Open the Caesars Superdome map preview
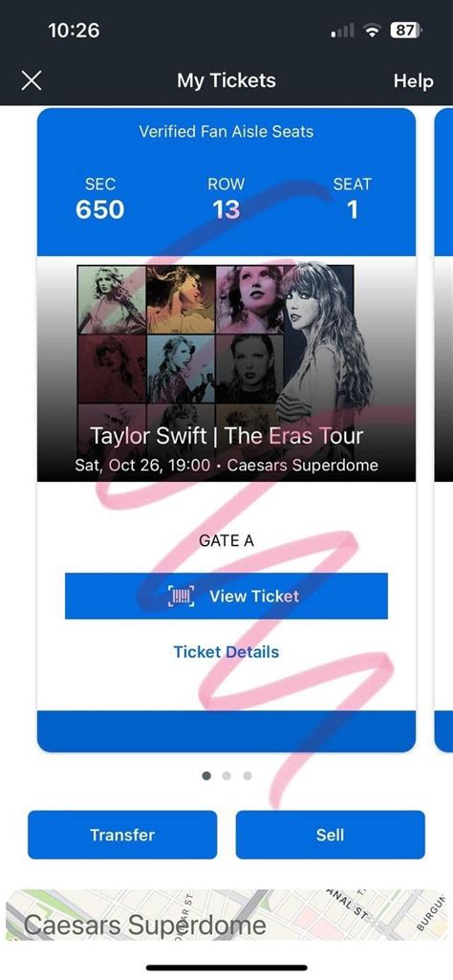This screenshot has width=453, height=980. 226,915
